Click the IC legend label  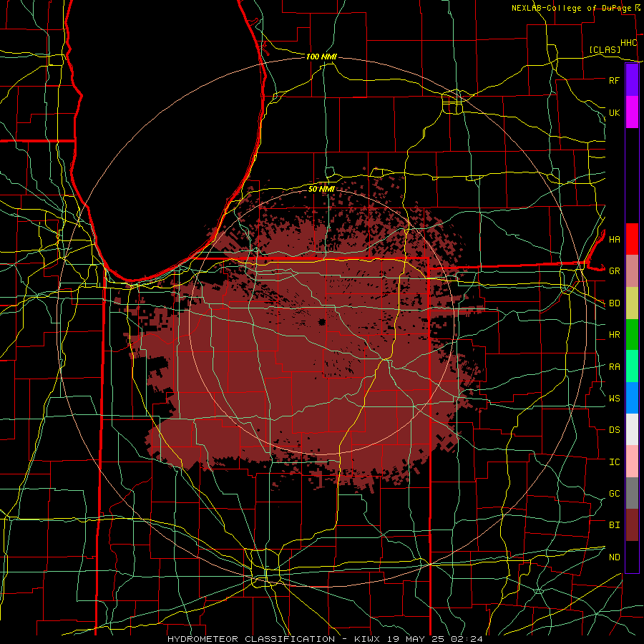click(x=614, y=462)
